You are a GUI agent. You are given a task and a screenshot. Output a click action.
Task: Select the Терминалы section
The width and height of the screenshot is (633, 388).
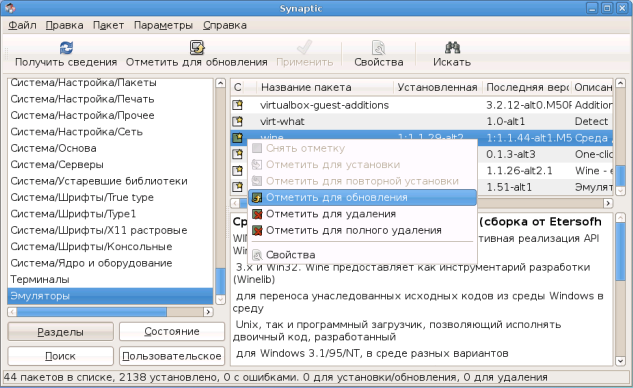(x=110, y=279)
